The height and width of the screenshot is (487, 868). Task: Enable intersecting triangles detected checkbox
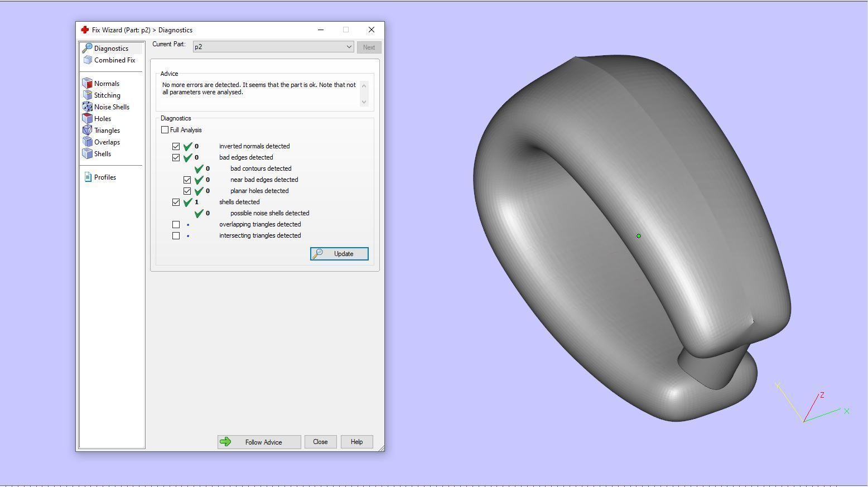pyautogui.click(x=176, y=235)
